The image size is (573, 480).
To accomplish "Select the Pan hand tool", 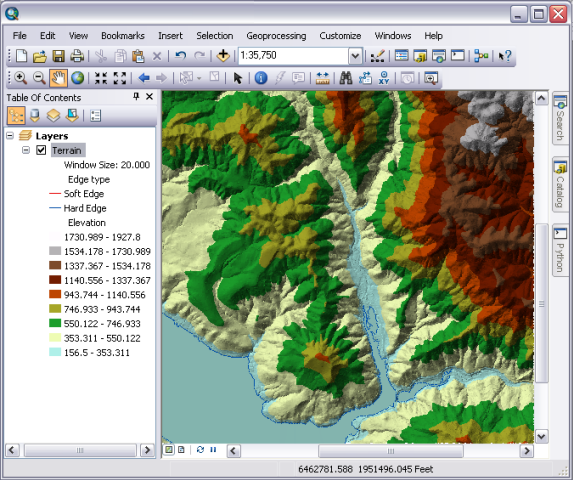I will pyautogui.click(x=58, y=78).
